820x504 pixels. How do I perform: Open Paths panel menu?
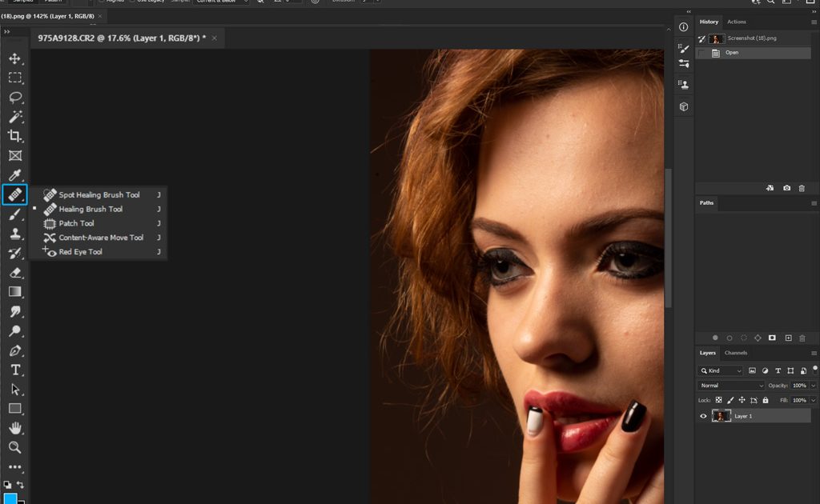point(814,203)
